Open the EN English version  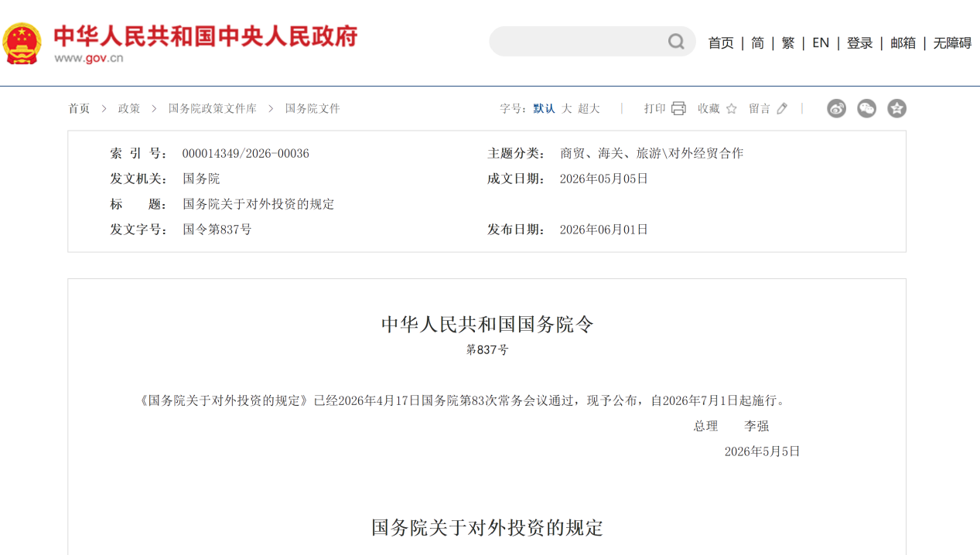821,43
